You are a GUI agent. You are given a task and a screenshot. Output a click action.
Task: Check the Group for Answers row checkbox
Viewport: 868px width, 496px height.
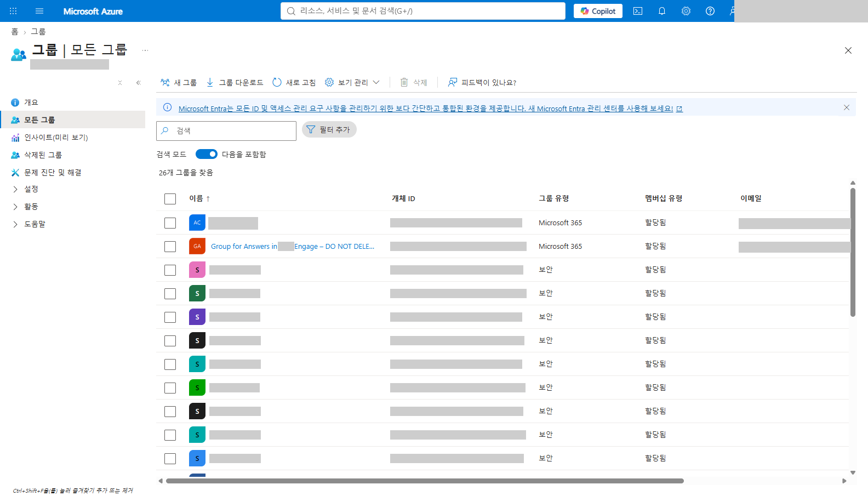click(170, 246)
